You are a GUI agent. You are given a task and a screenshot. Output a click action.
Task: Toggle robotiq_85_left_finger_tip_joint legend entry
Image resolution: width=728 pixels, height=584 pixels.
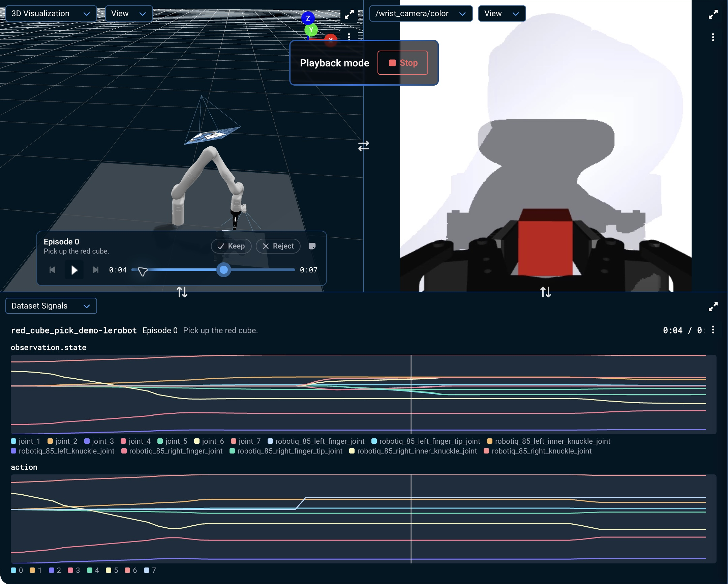click(426, 441)
